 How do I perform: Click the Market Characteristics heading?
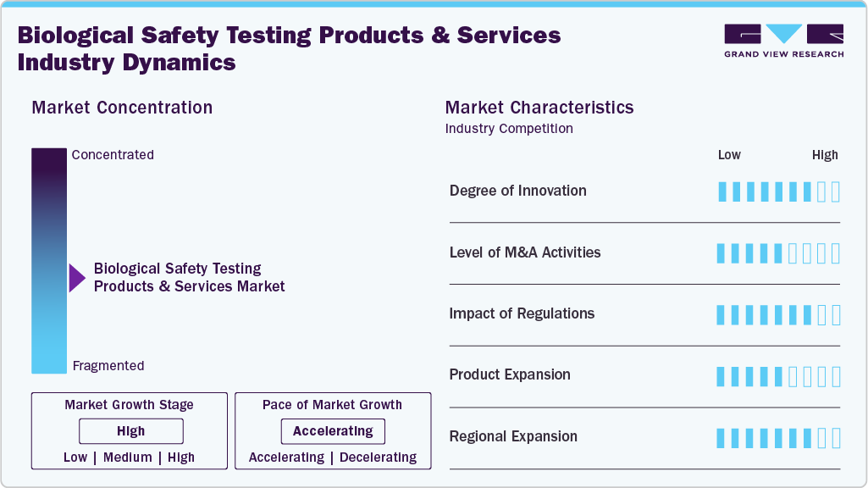[x=539, y=108]
